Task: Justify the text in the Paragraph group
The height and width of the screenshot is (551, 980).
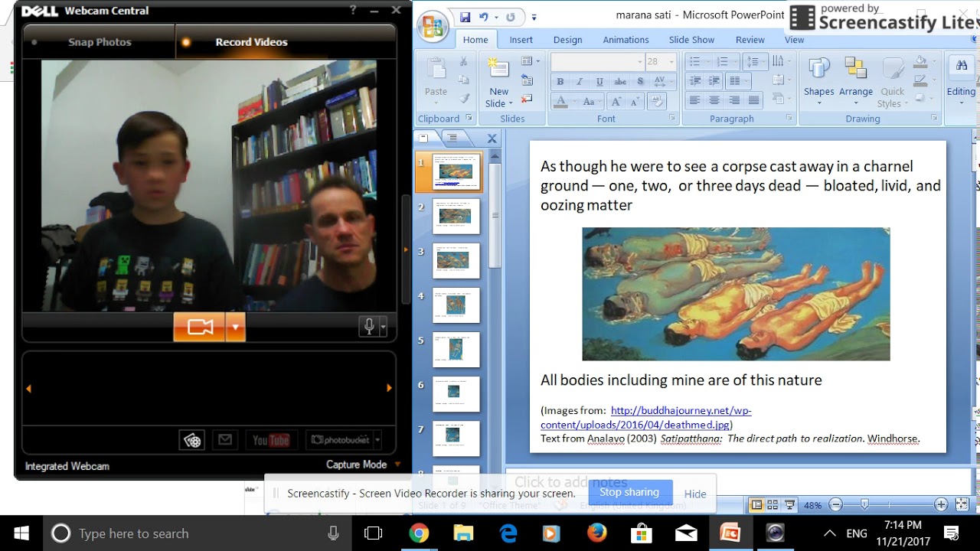Action: pyautogui.click(x=754, y=100)
